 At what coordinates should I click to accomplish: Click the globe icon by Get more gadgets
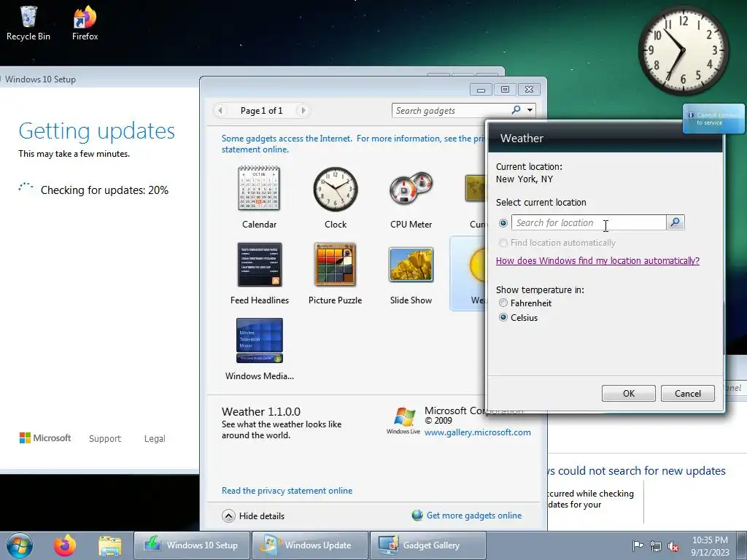point(417,516)
